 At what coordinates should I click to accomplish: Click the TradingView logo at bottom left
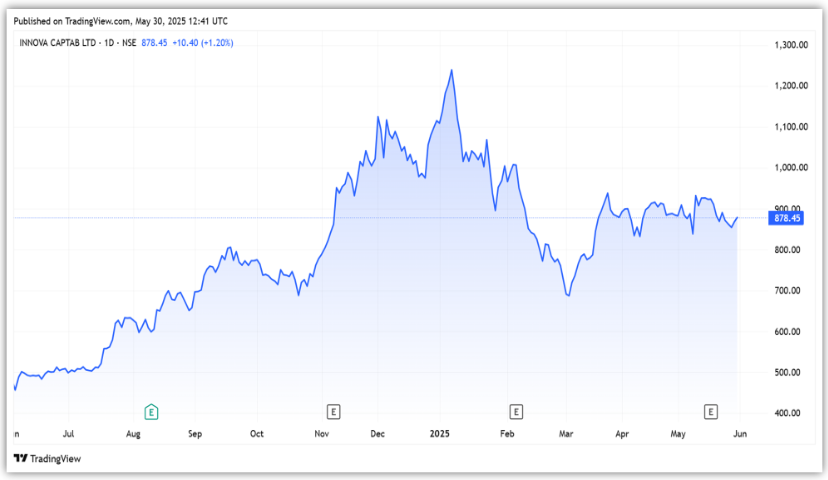pyautogui.click(x=46, y=458)
